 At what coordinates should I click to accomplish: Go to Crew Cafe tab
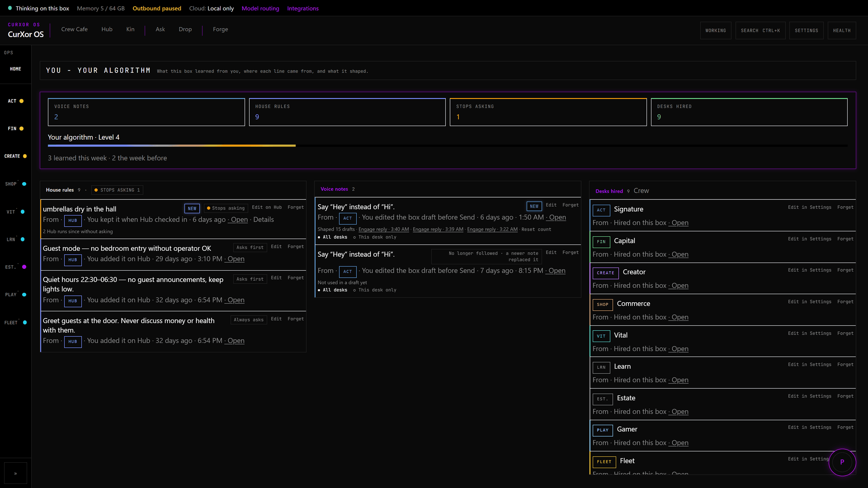75,29
